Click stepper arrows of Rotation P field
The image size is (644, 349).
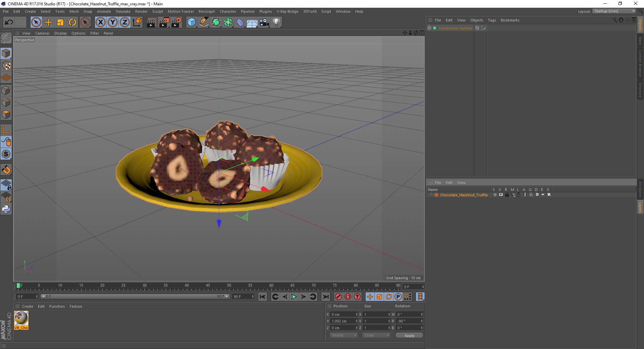(422, 321)
